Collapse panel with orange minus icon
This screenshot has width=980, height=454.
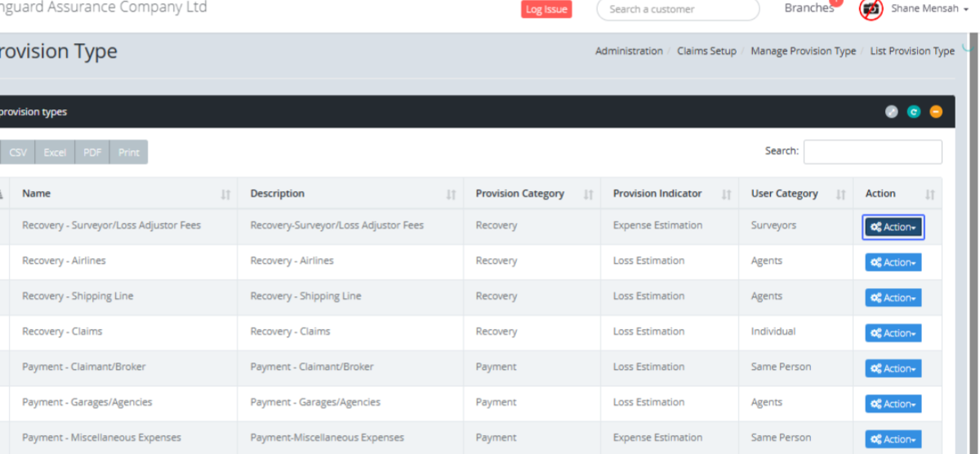pos(936,112)
